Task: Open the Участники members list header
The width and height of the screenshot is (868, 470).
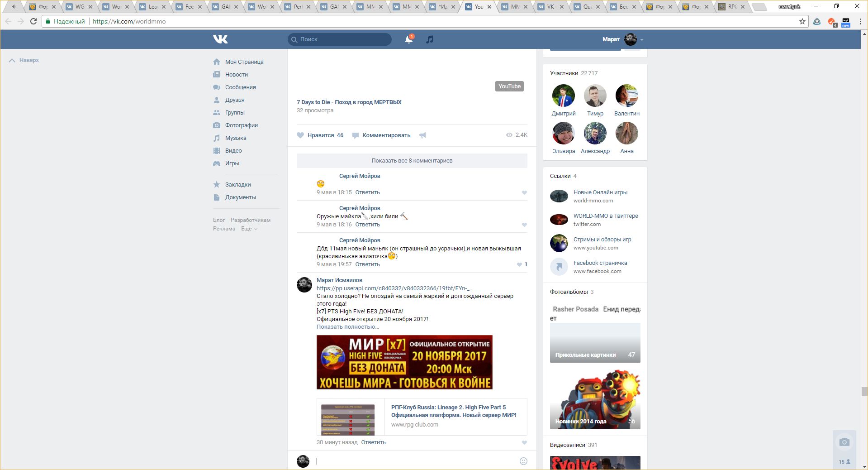Action: coord(574,73)
